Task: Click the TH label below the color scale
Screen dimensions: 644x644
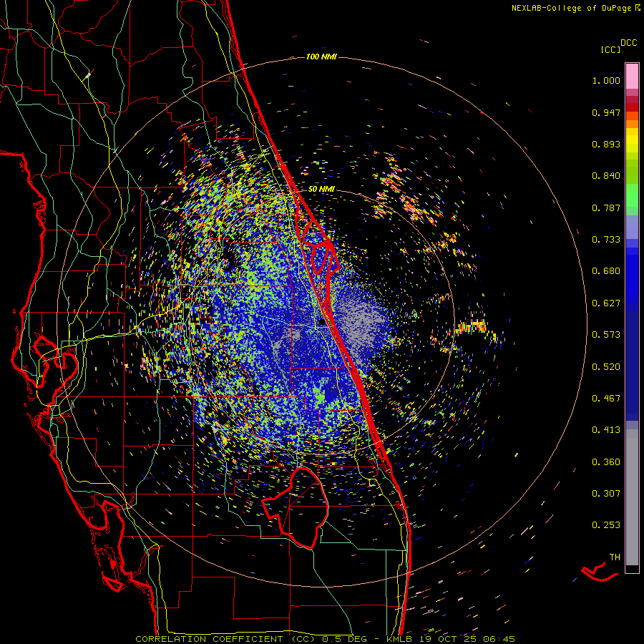Action: click(615, 557)
